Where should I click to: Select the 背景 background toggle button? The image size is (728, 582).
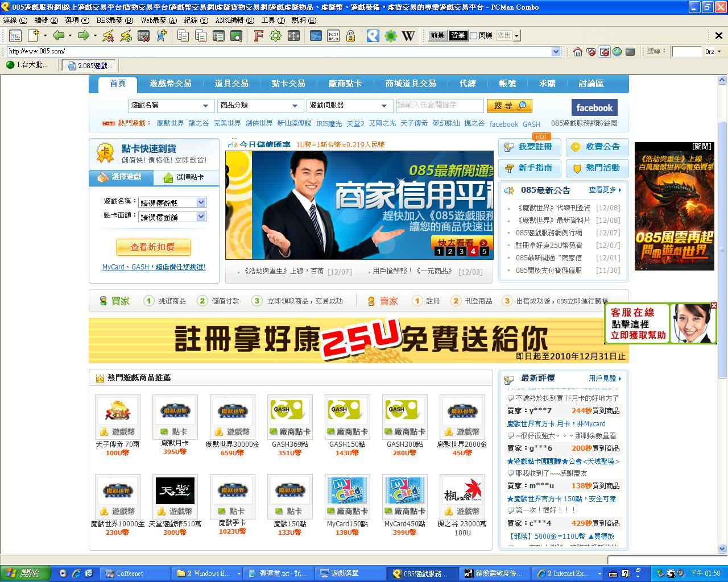point(457,36)
